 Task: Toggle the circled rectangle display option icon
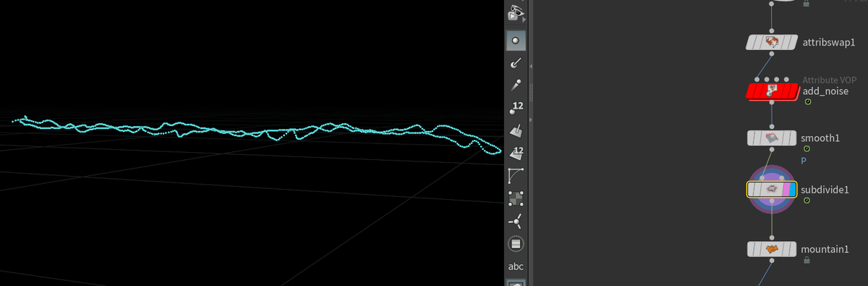pyautogui.click(x=516, y=244)
